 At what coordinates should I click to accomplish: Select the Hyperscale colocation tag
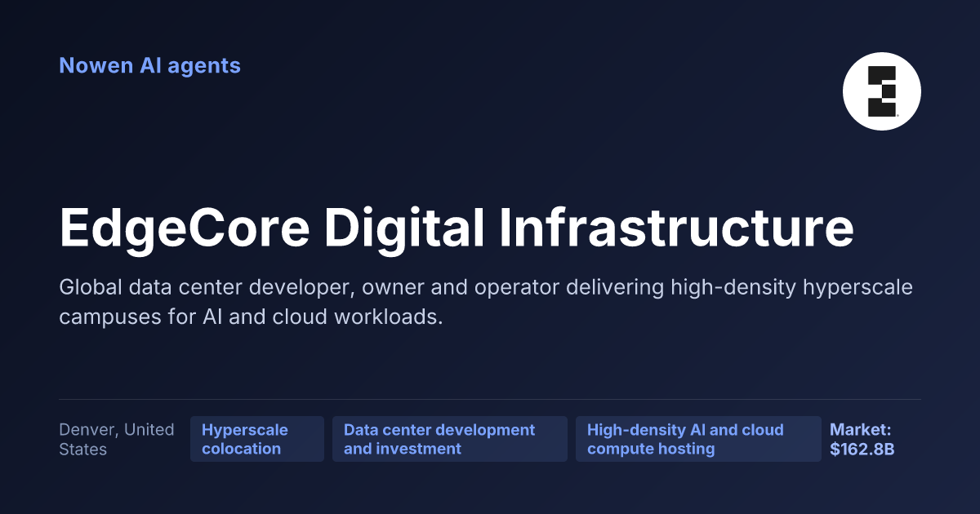click(x=257, y=439)
